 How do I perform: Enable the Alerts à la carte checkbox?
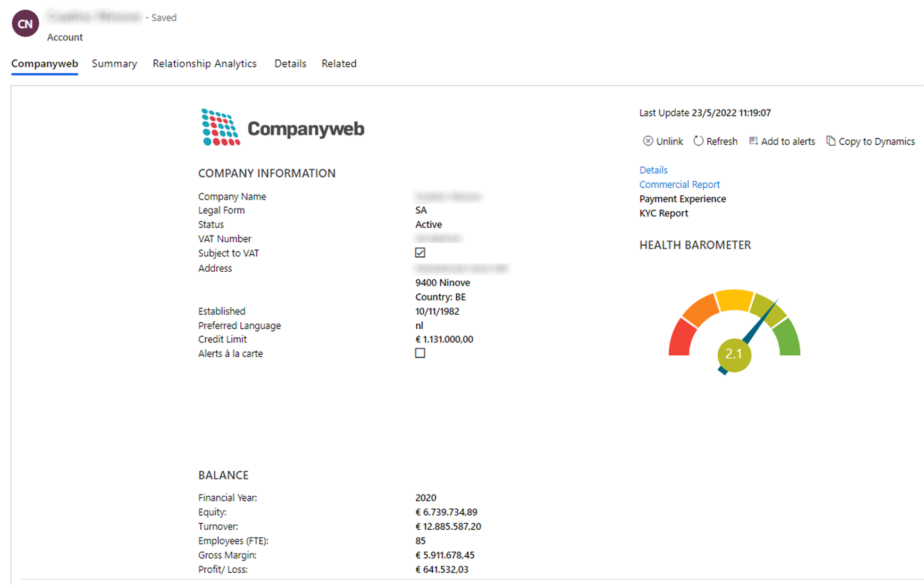click(420, 353)
